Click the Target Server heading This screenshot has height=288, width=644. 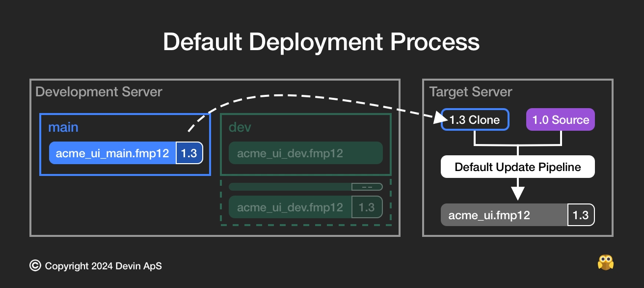470,92
